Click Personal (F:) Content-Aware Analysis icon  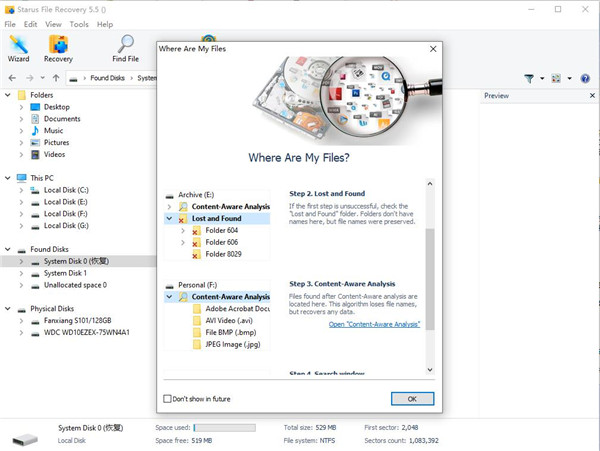pyautogui.click(x=183, y=297)
